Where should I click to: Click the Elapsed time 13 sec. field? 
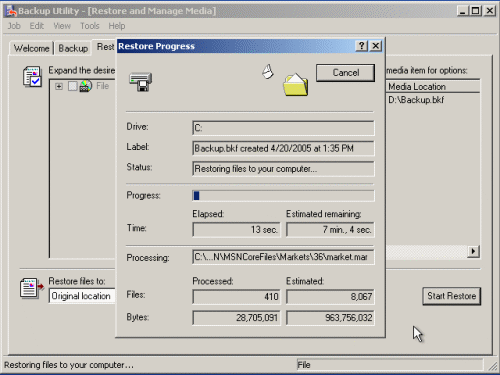[236, 230]
